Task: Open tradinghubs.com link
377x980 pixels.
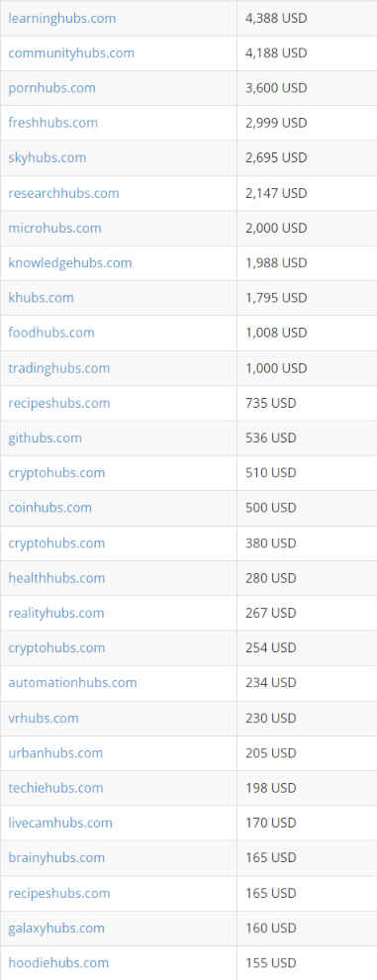Action: click(x=58, y=368)
